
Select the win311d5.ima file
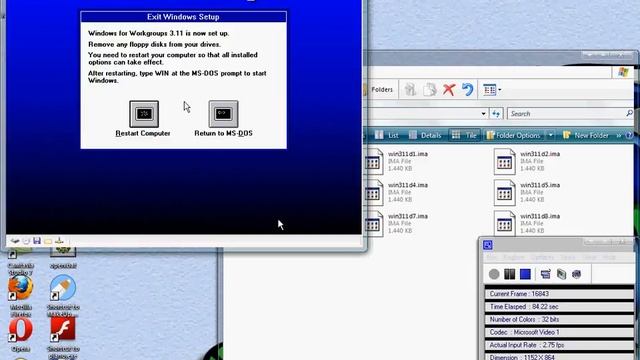527,192
